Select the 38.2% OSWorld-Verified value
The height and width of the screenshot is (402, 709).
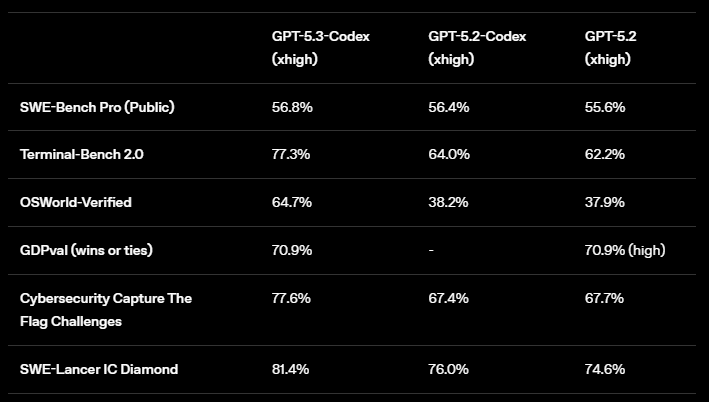[x=449, y=203]
